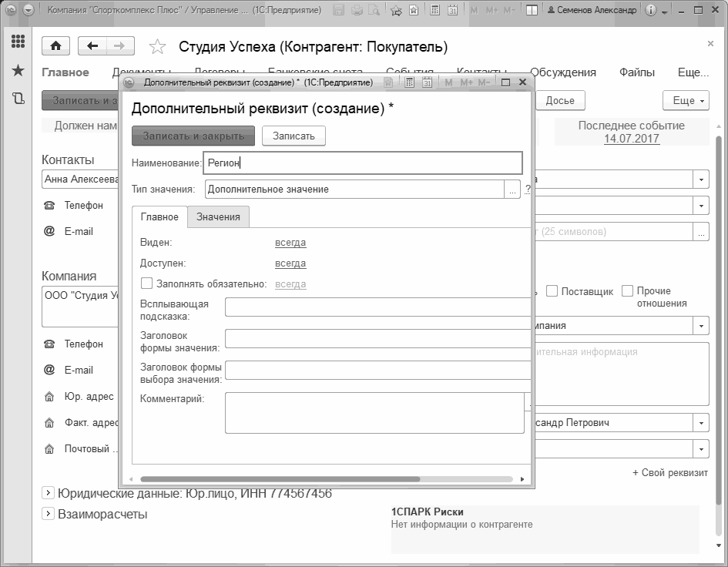728x567 pixels.
Task: Check the Поставщик checkbox
Action: pyautogui.click(x=552, y=291)
